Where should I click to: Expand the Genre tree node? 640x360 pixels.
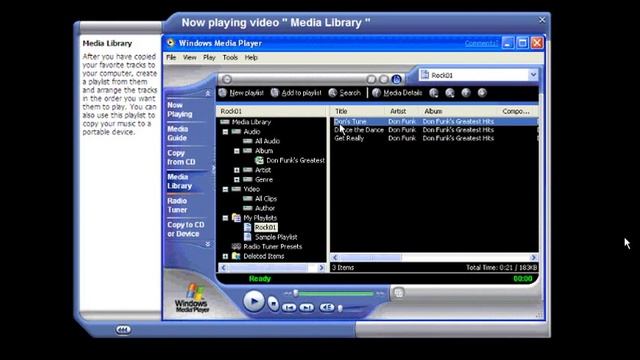pos(237,180)
